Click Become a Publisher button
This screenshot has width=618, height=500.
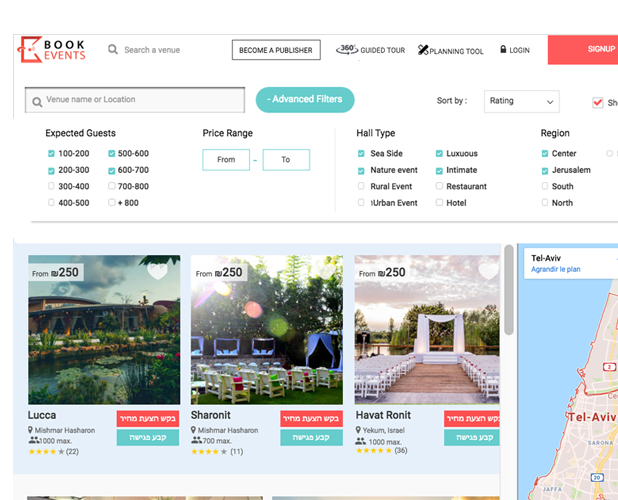point(276,50)
